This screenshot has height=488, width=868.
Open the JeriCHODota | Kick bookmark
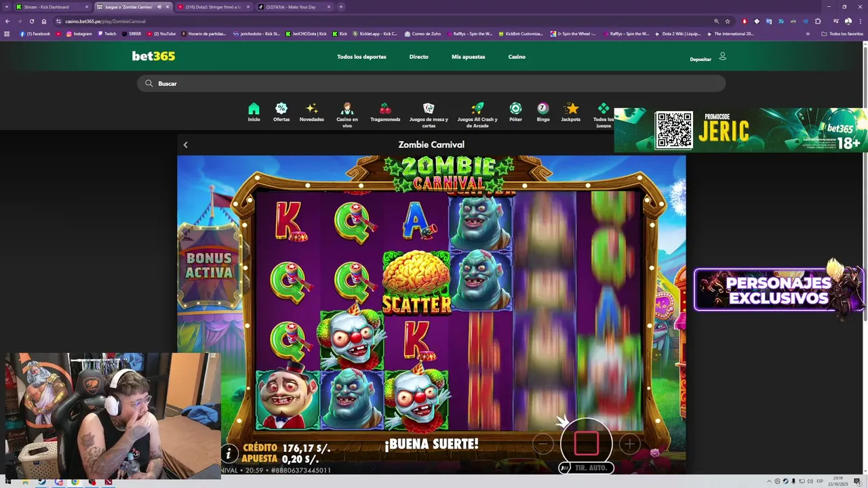click(306, 33)
